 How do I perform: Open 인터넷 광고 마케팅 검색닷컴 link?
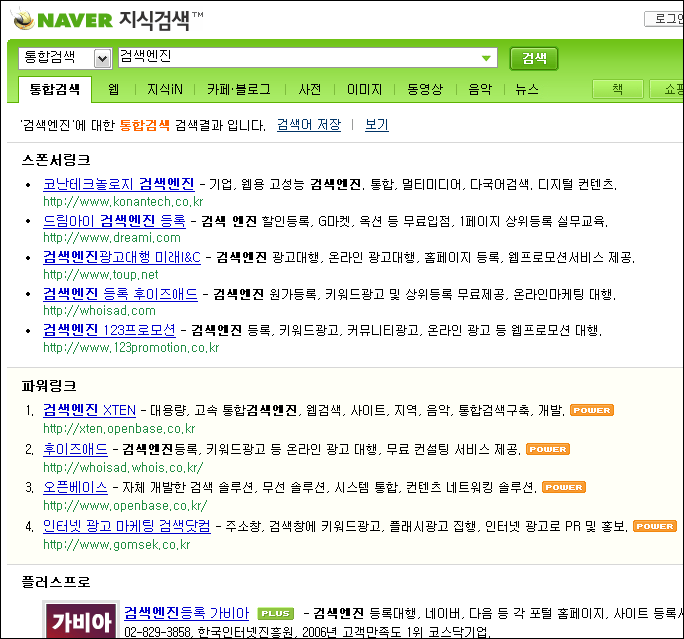pos(127,526)
